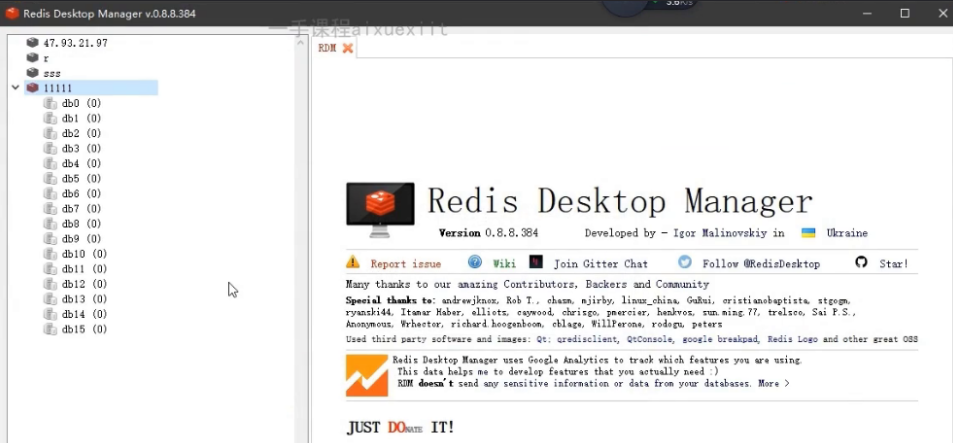Viewport: 953px width, 443px height.
Task: Open the Ukraine link
Action: [847, 233]
